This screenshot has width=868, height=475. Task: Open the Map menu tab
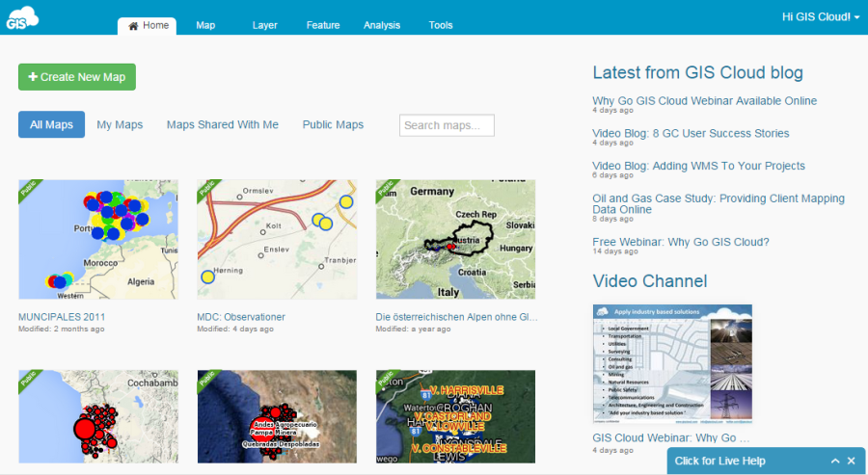click(x=205, y=25)
